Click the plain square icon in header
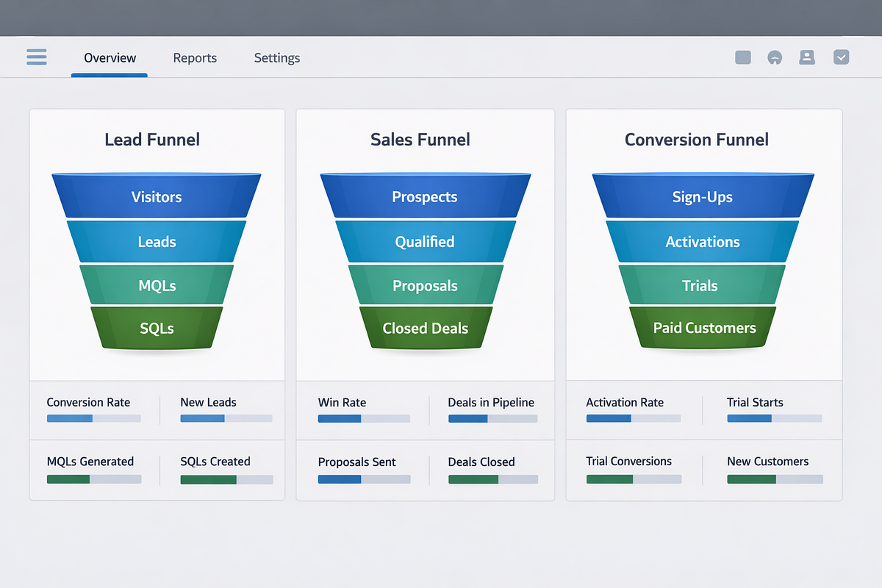Screen dimensions: 882x588 tap(743, 57)
